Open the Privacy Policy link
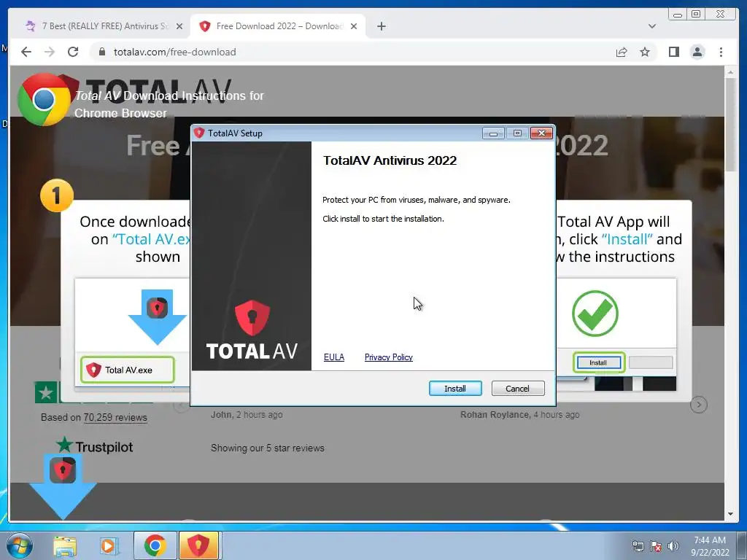Screen dimensions: 747x560 coord(388,357)
